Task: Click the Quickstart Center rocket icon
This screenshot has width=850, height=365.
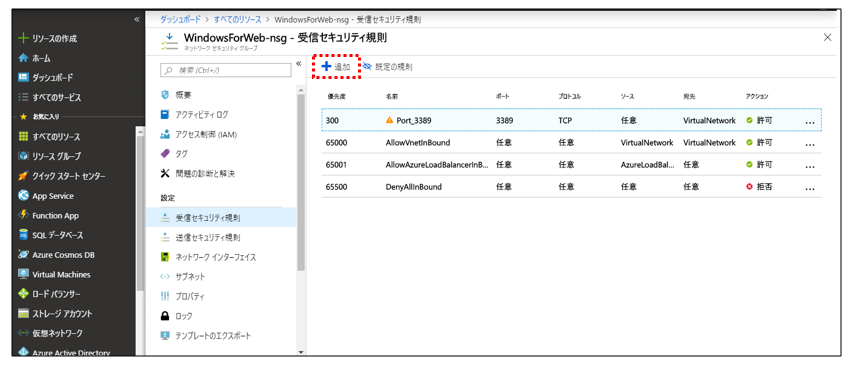Action: 23,176
